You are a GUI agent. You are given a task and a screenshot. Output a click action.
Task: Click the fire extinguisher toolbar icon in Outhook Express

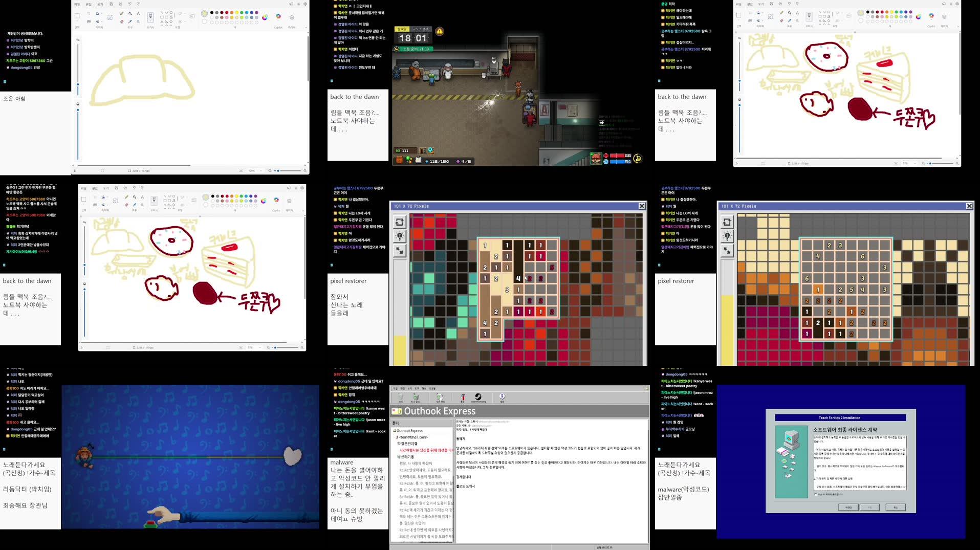tap(463, 397)
